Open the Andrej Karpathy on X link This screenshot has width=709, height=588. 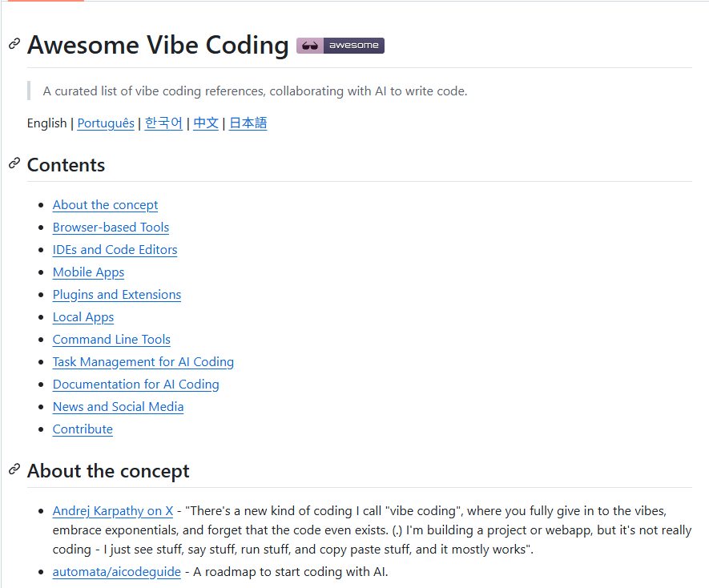112,511
